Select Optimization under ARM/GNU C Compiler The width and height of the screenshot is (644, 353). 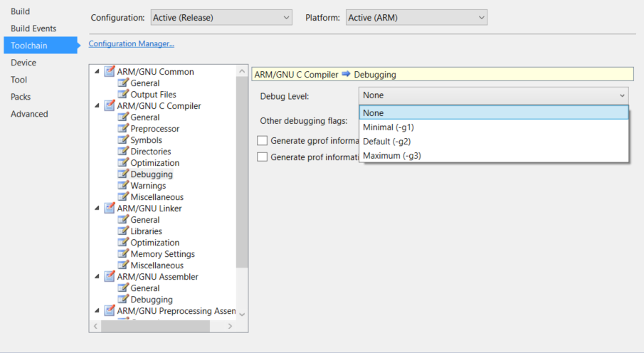[x=154, y=163]
